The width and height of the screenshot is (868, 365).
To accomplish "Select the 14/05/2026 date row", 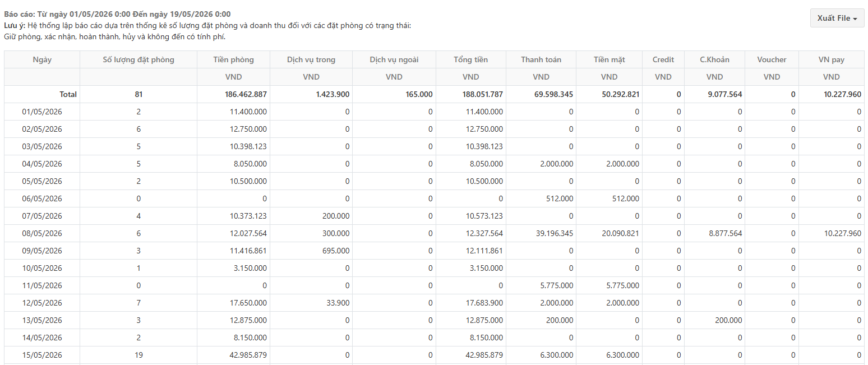I will [434, 338].
